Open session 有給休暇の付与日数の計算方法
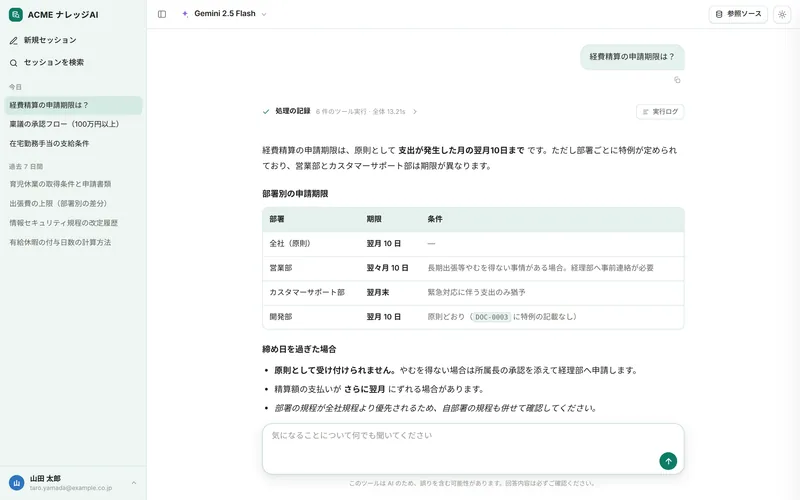 (x=73, y=242)
